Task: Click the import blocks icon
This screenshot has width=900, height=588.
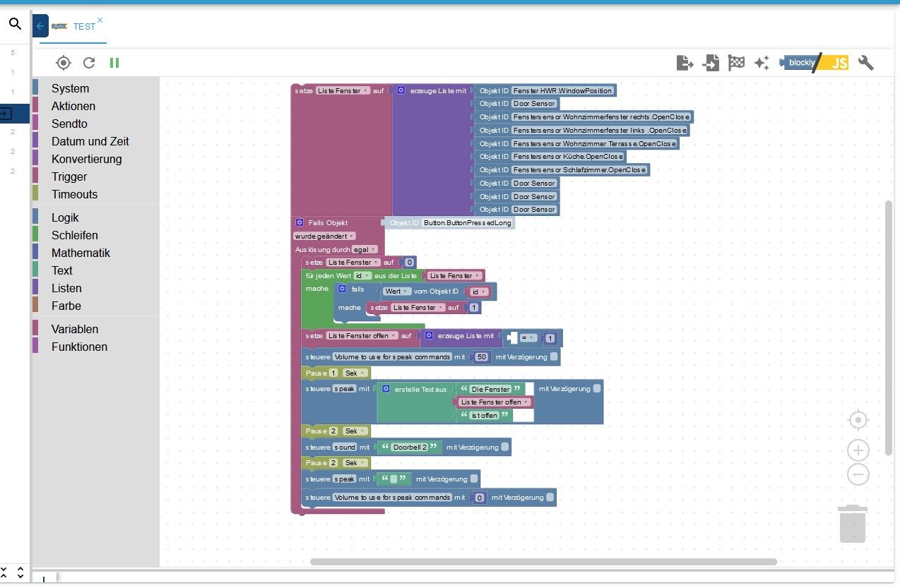Action: (x=711, y=63)
